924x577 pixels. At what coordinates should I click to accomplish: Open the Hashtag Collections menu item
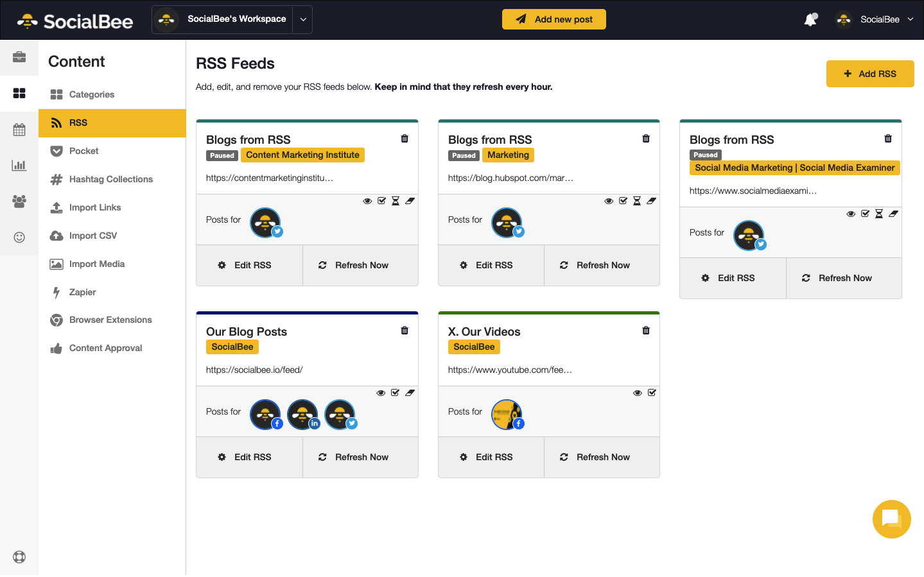110,179
